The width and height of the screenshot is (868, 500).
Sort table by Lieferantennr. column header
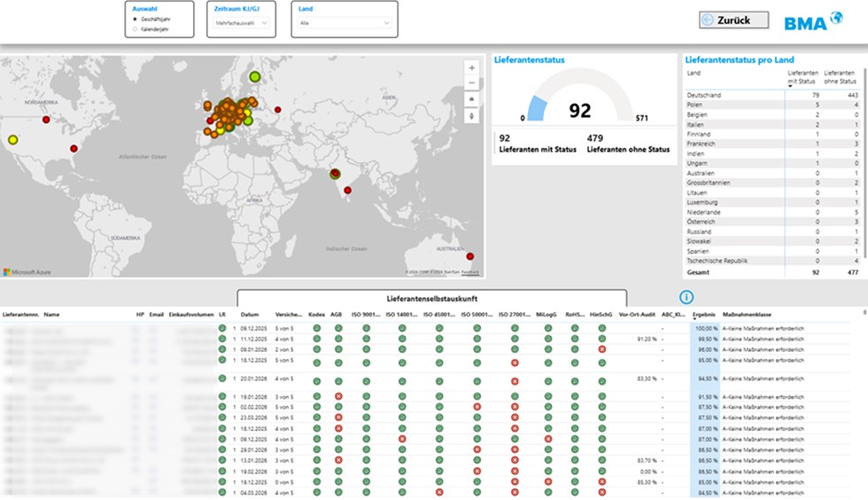20,315
